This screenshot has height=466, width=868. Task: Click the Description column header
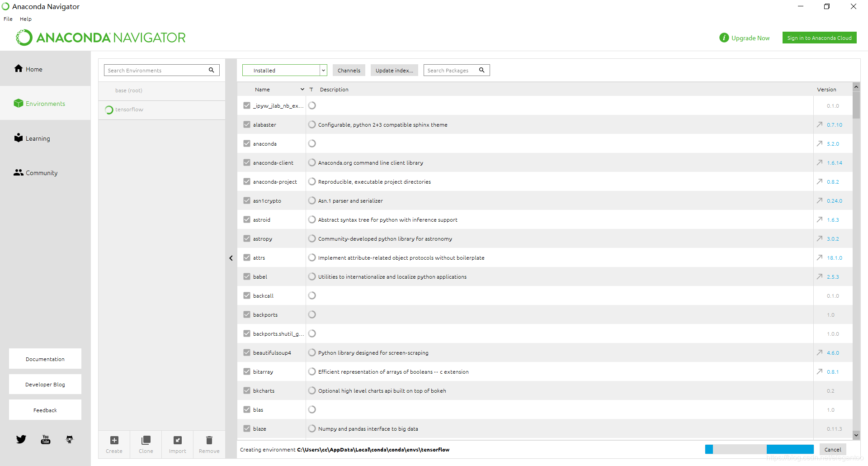334,90
